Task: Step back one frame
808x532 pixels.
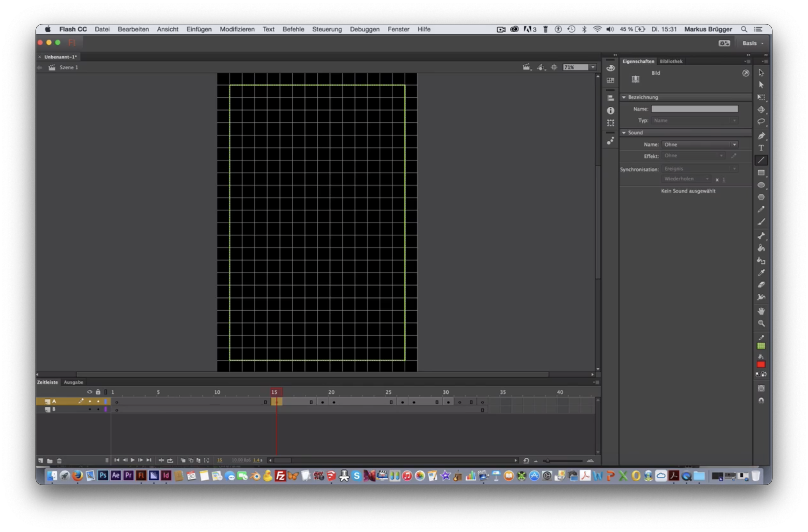Action: point(125,460)
